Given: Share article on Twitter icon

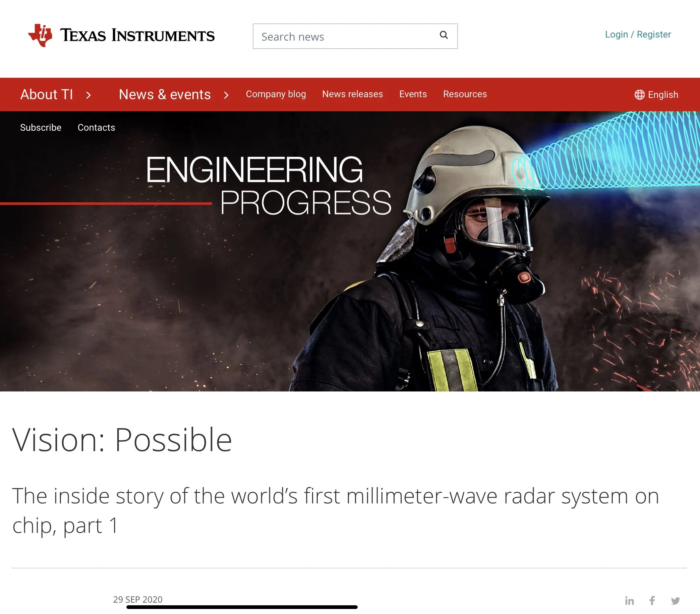Looking at the screenshot, I should 675,601.
